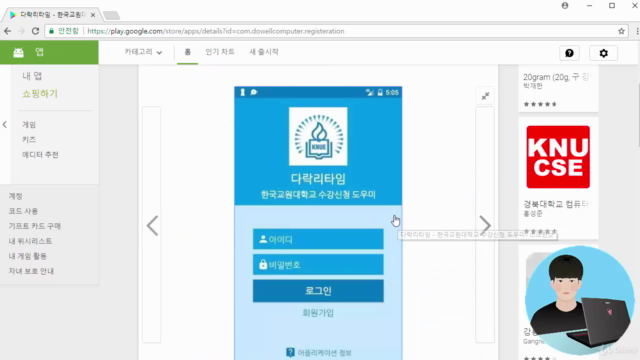Collapse the sidebar with the left chevron
The image size is (640, 360).
4,124
